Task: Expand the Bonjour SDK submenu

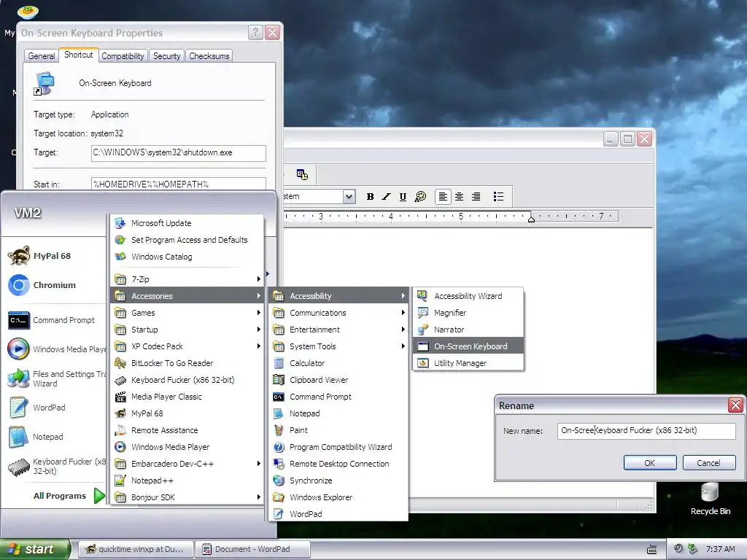Action: click(187, 497)
